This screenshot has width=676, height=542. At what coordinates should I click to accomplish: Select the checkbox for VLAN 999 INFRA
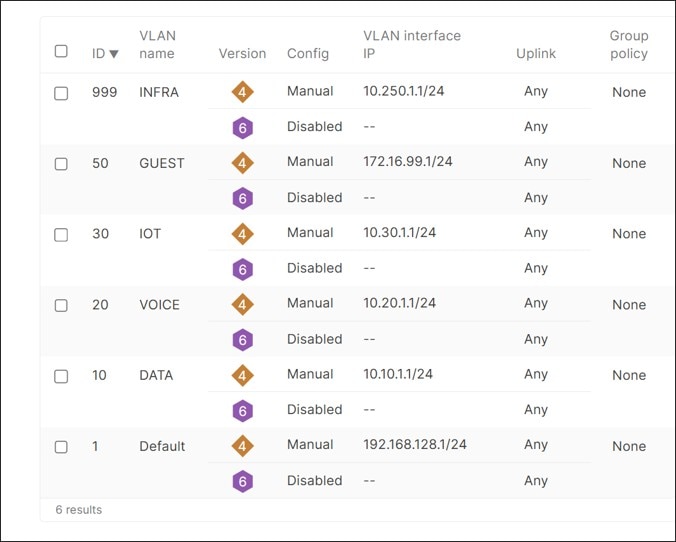[61, 93]
